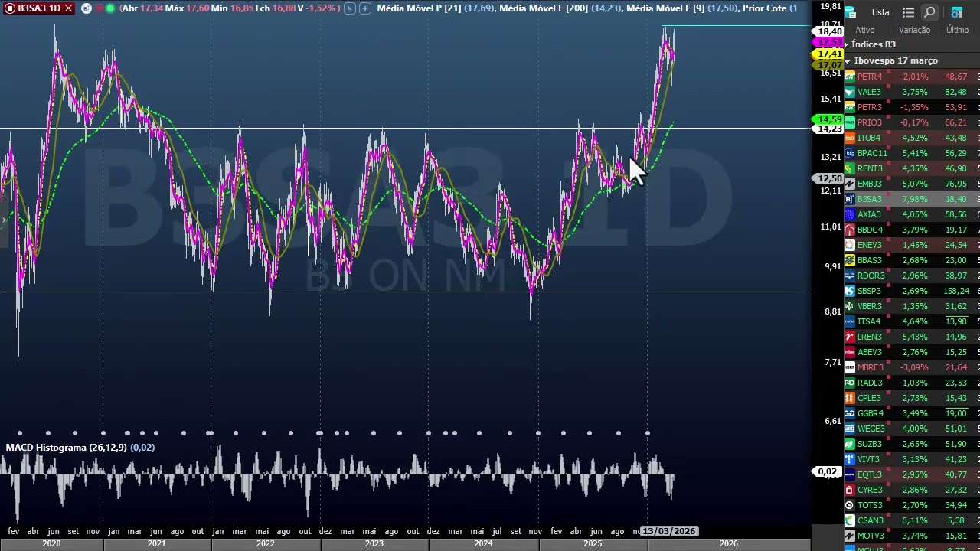Expand the Índices B3 group
Image resolution: width=980 pixels, height=551 pixels.
(x=846, y=44)
